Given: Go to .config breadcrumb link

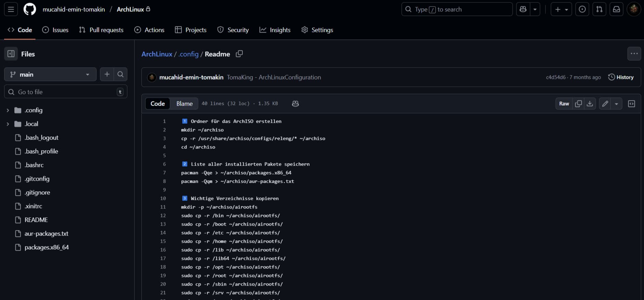Looking at the screenshot, I should click(x=189, y=54).
